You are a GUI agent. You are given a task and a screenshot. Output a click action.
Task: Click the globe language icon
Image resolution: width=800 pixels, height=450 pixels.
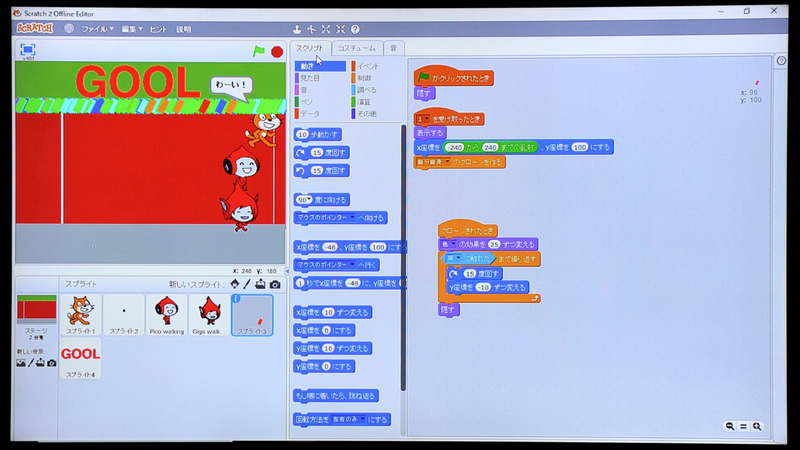click(x=69, y=29)
